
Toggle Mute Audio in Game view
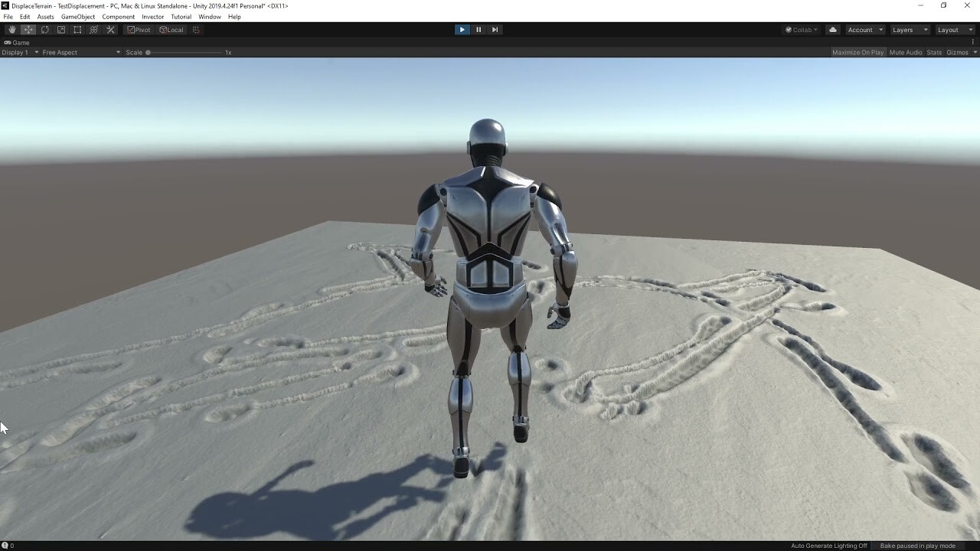[x=905, y=52]
